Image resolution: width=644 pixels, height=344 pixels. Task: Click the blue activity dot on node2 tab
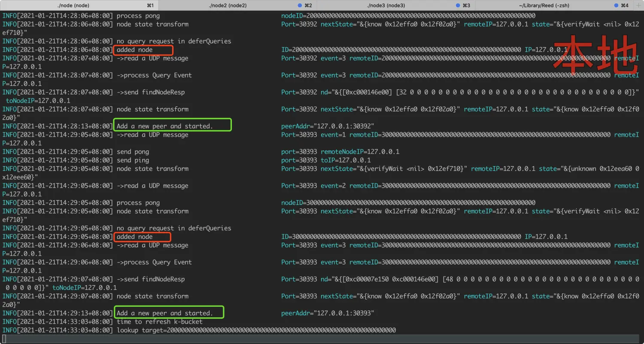(x=300, y=5)
